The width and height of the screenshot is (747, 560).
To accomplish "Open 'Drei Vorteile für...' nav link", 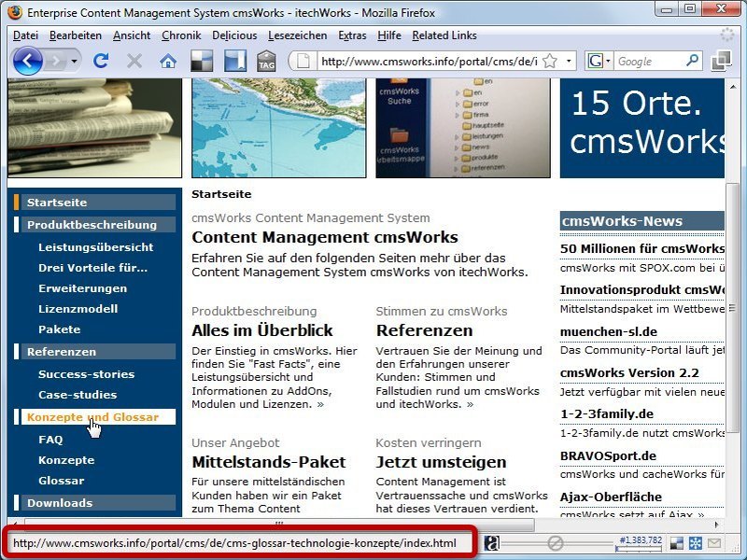I will pyautogui.click(x=92, y=268).
